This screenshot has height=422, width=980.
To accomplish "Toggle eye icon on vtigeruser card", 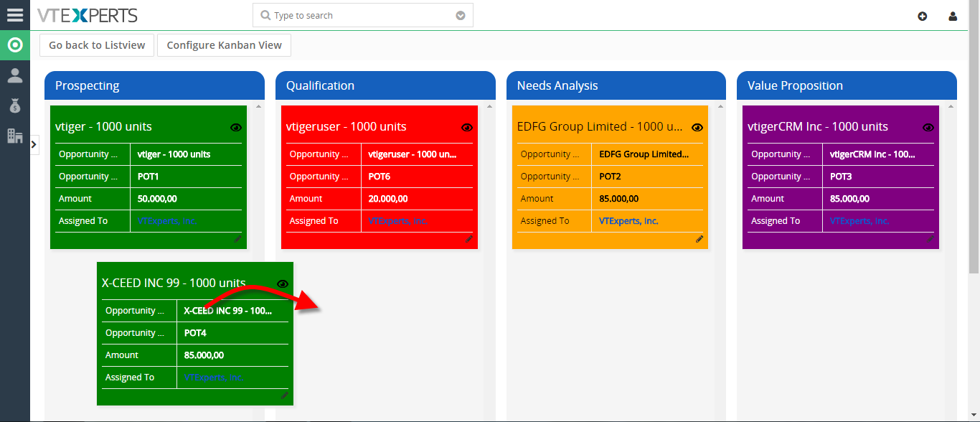I will 467,127.
